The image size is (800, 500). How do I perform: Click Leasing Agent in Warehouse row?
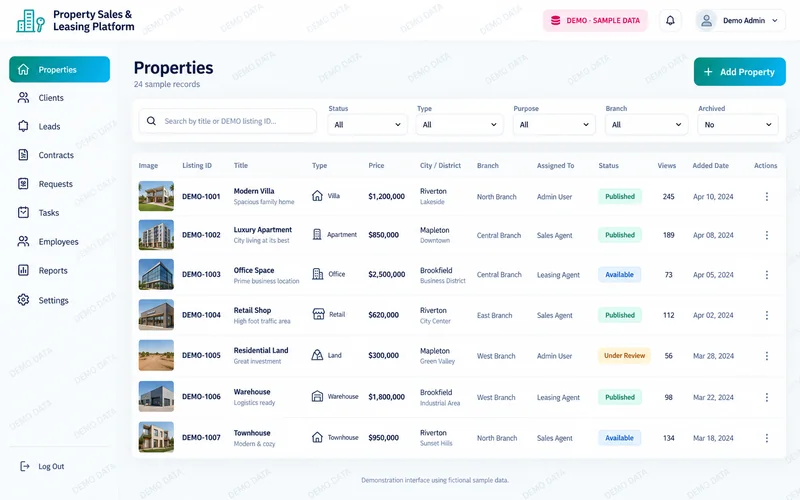point(558,397)
